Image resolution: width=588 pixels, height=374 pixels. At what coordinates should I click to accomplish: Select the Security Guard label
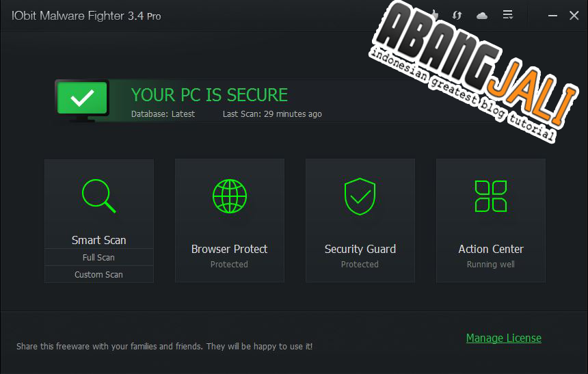coord(360,249)
